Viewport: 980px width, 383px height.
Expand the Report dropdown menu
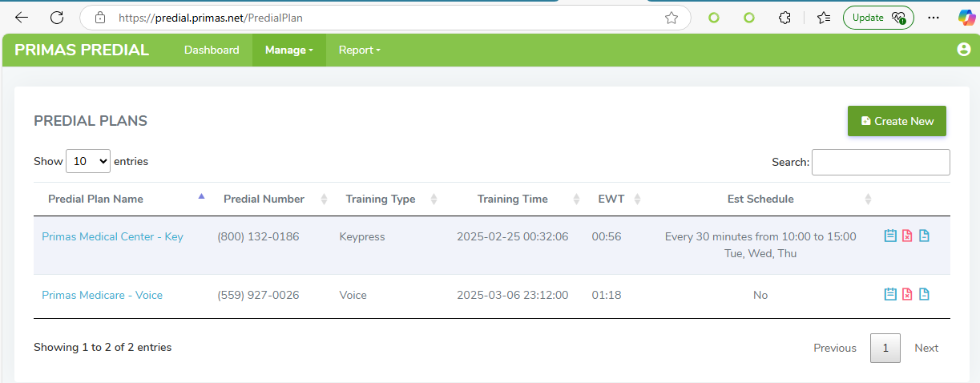pyautogui.click(x=359, y=50)
